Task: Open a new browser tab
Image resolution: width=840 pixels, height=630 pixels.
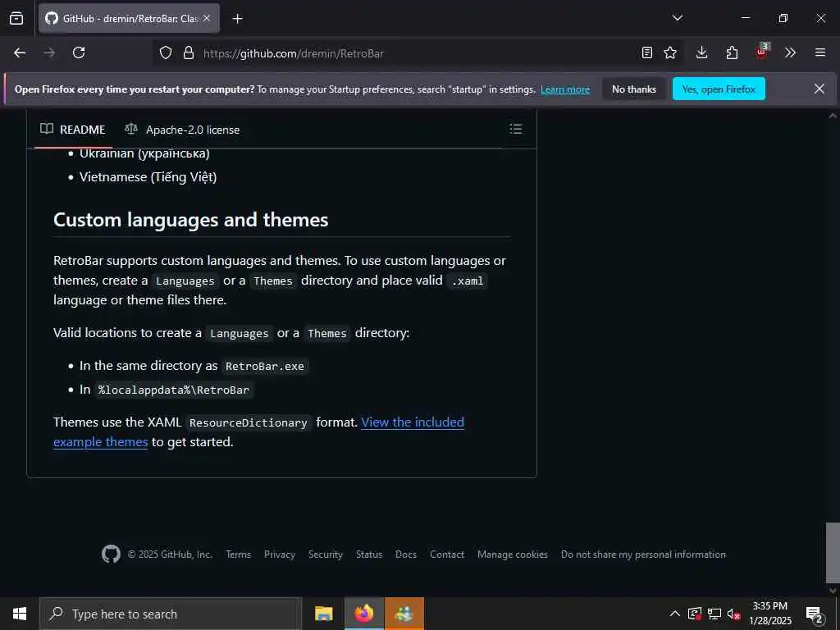Action: click(x=237, y=19)
